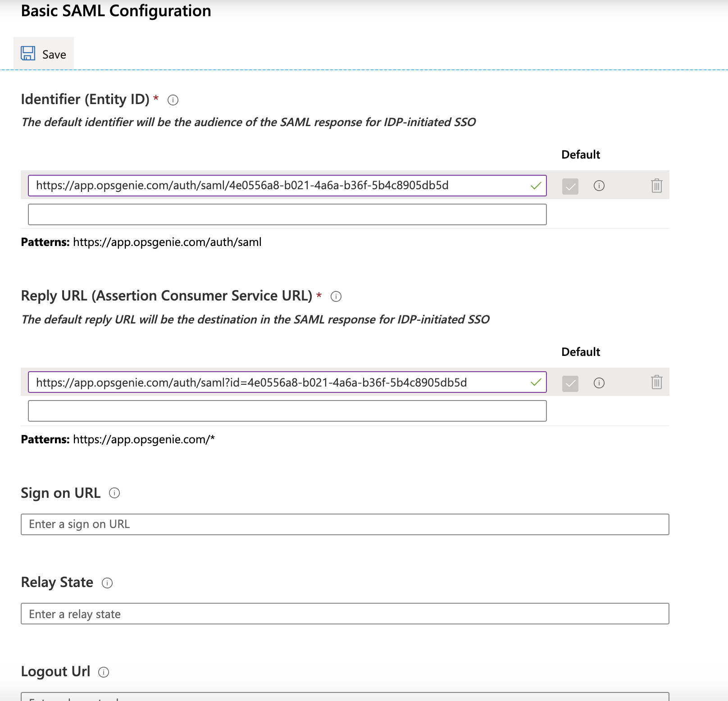This screenshot has height=701, width=728.
Task: Click info icon beside Sign on URL
Action: [x=115, y=493]
